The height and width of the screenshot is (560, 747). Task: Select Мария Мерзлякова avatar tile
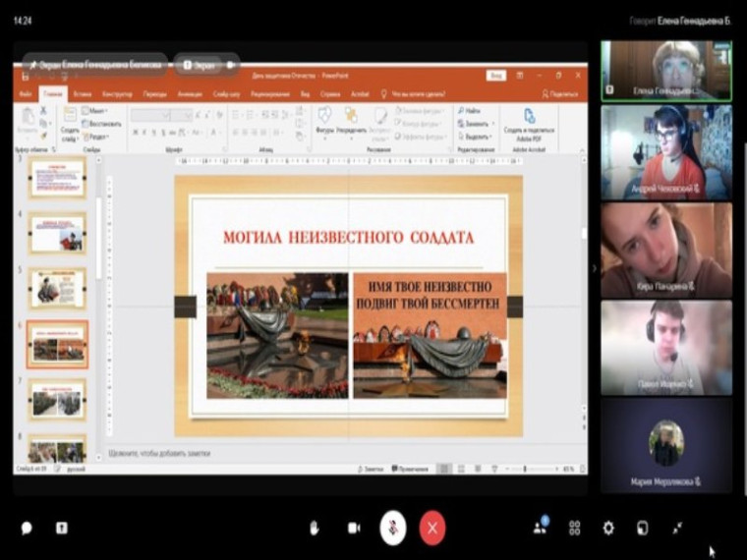point(666,445)
